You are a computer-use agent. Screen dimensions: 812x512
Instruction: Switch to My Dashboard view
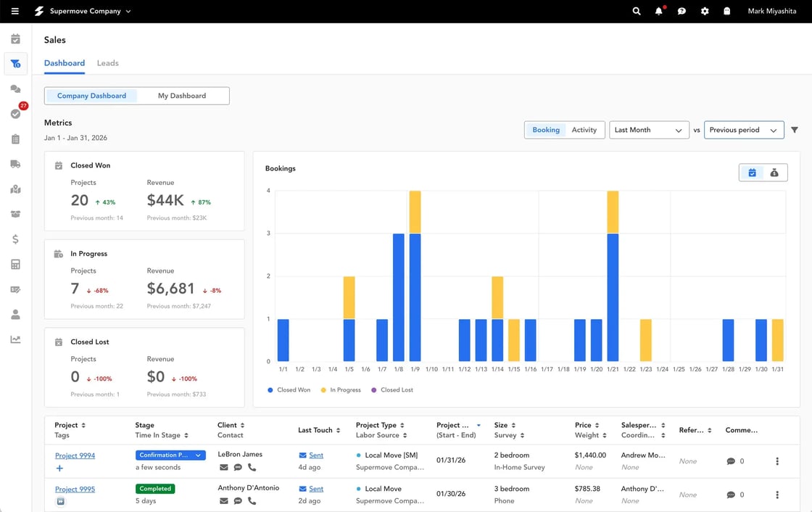point(182,96)
